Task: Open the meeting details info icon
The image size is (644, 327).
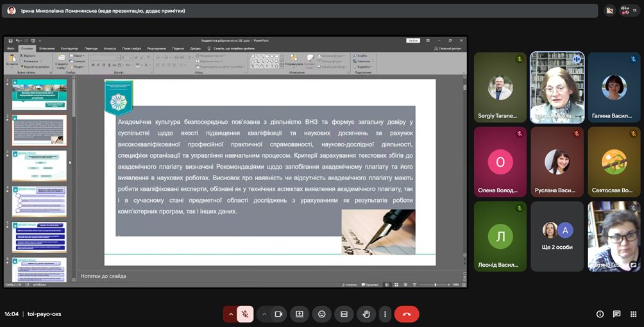Action: pyautogui.click(x=600, y=314)
